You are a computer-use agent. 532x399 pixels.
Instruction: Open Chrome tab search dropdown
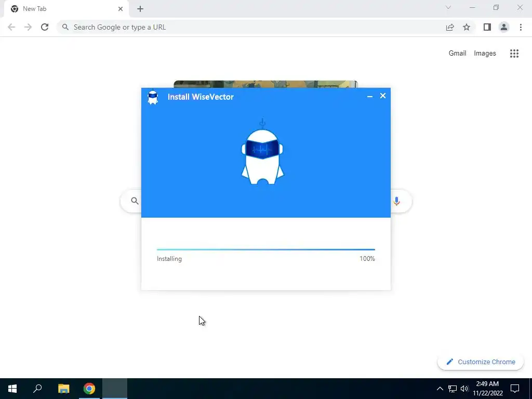coord(448,7)
